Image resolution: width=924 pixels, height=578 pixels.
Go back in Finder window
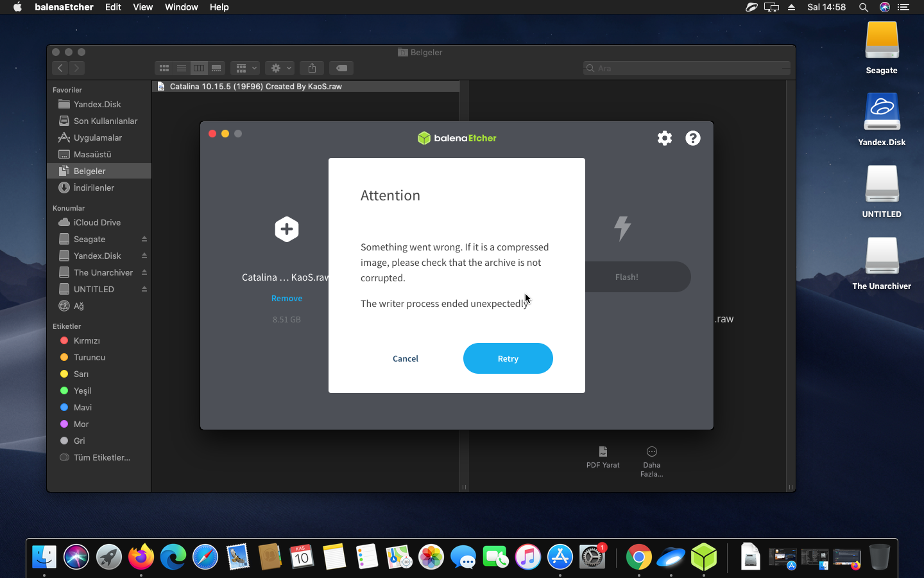pyautogui.click(x=60, y=68)
